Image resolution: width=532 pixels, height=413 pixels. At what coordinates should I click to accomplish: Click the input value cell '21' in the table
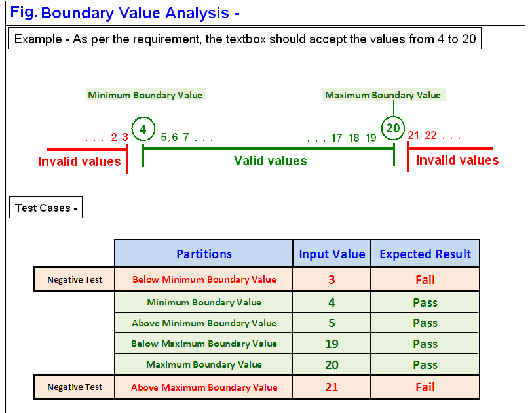pos(332,387)
